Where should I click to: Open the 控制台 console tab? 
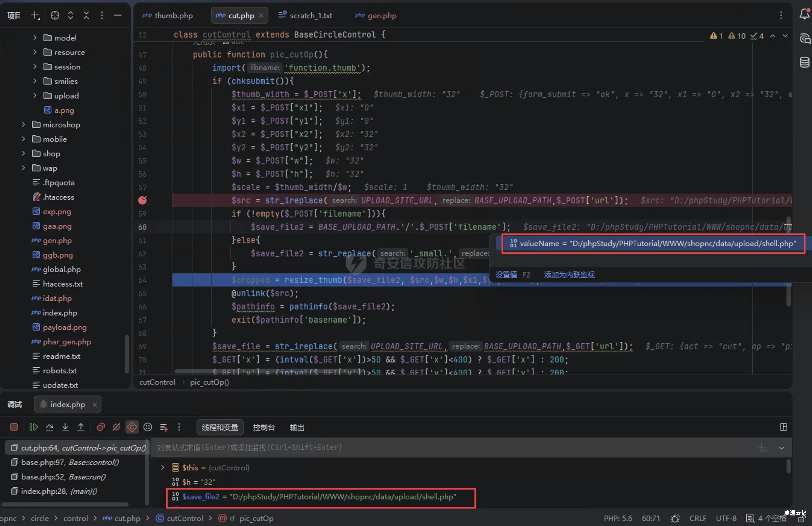[263, 427]
